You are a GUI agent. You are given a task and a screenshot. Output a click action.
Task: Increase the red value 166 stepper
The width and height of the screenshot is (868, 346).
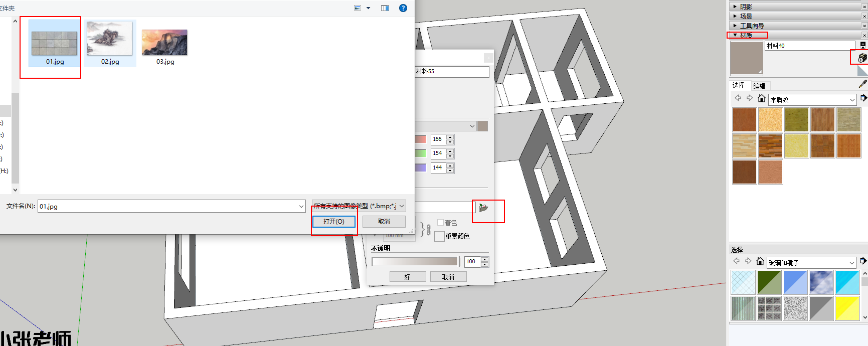coord(450,137)
